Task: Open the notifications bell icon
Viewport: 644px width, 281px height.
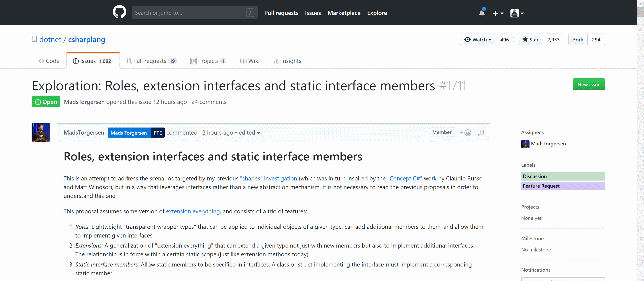Action: [482, 13]
